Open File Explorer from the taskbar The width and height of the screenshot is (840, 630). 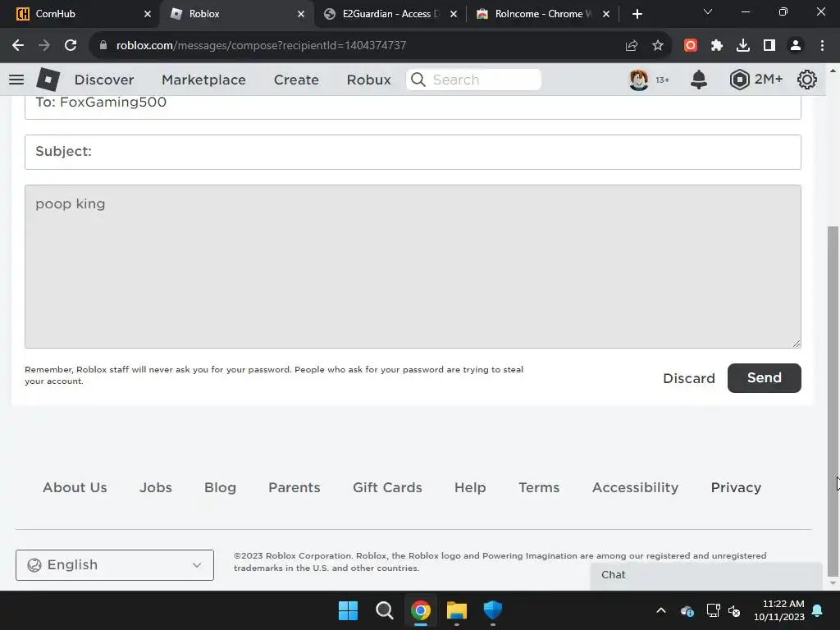[457, 610]
